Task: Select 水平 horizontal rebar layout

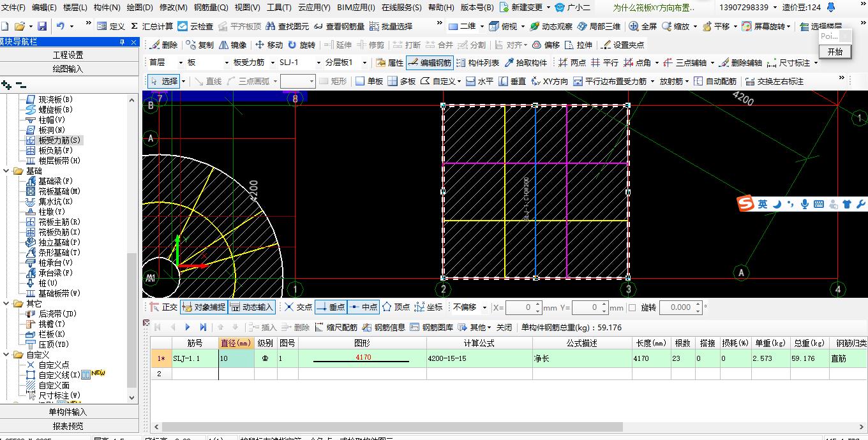Action: [x=479, y=81]
